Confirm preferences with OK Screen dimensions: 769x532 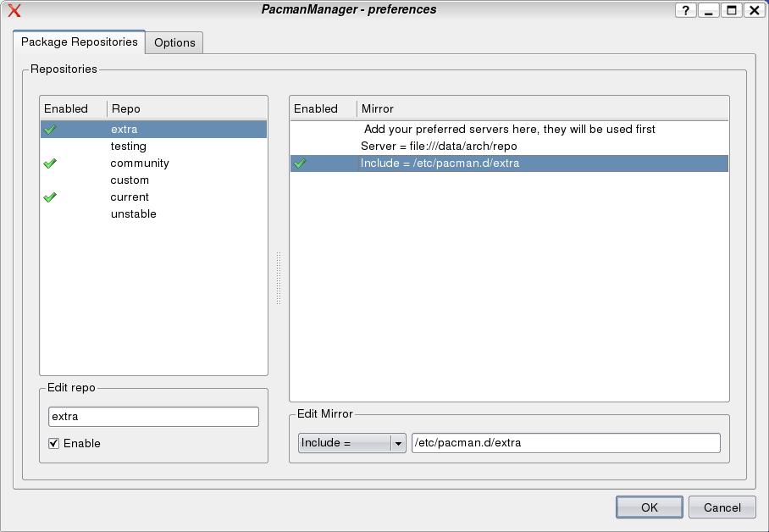650,507
